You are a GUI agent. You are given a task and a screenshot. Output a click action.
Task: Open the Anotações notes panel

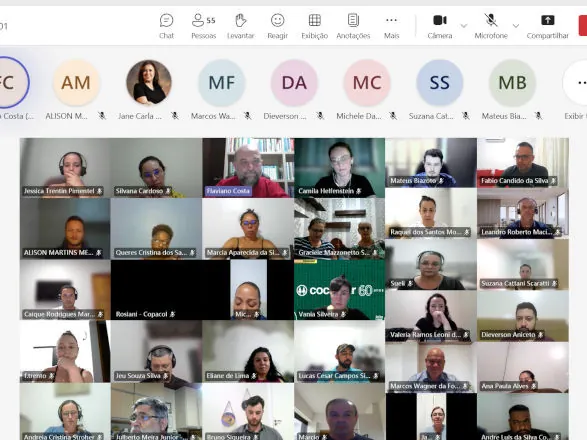coord(353,26)
